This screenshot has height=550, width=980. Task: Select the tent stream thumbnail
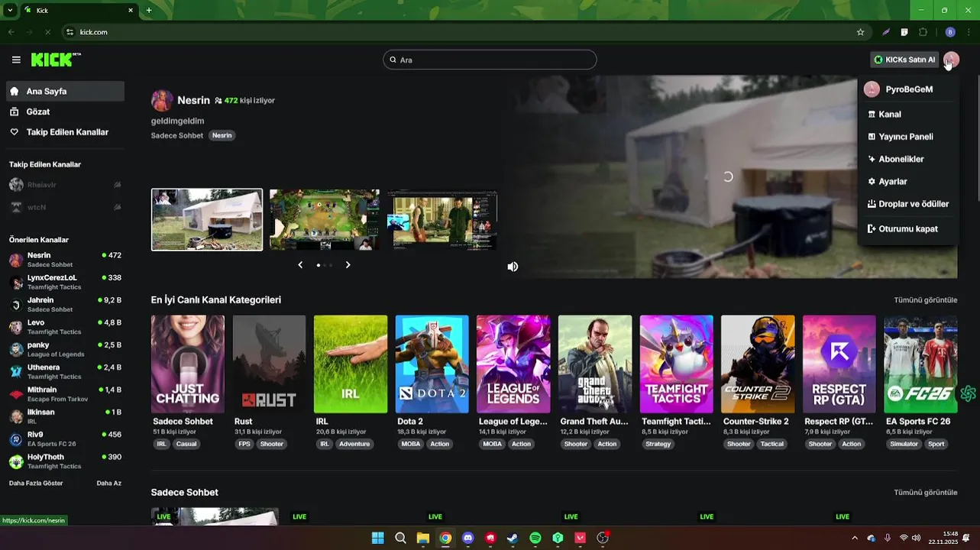[x=207, y=220]
